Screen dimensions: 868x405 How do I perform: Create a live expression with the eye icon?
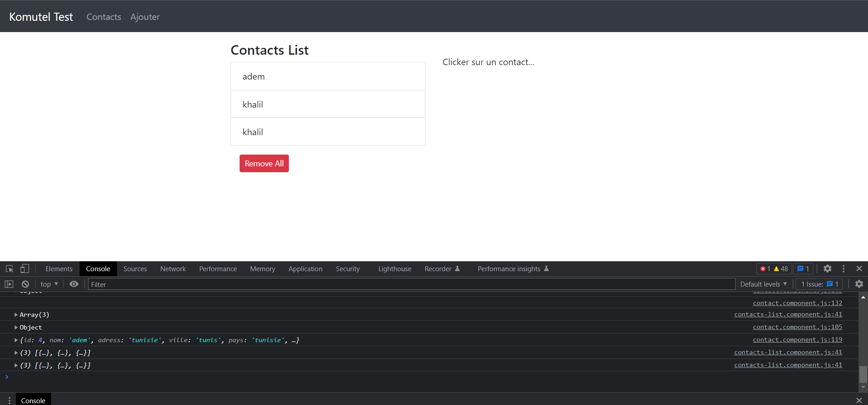pos(74,284)
